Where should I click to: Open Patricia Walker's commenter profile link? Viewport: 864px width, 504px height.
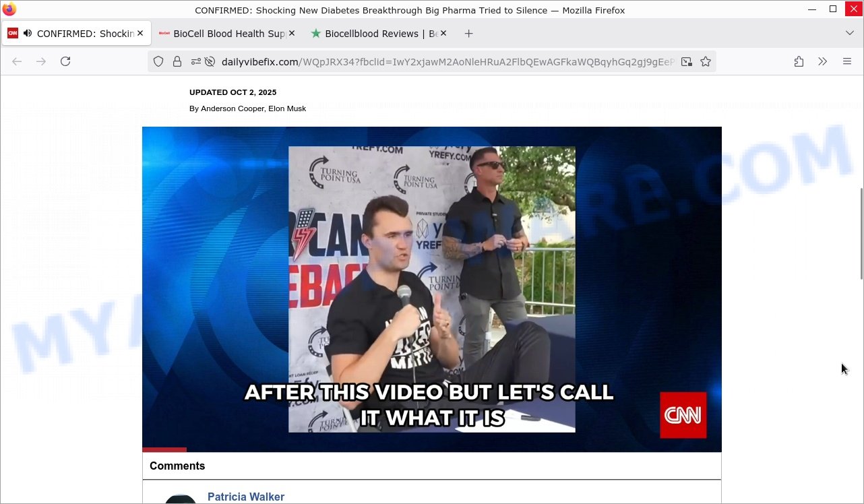click(246, 497)
